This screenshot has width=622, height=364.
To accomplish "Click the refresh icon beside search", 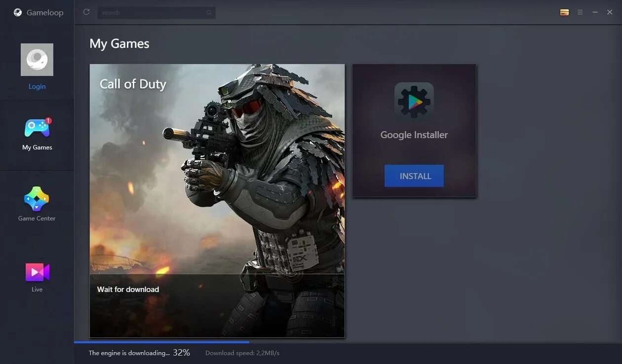I will click(x=86, y=12).
